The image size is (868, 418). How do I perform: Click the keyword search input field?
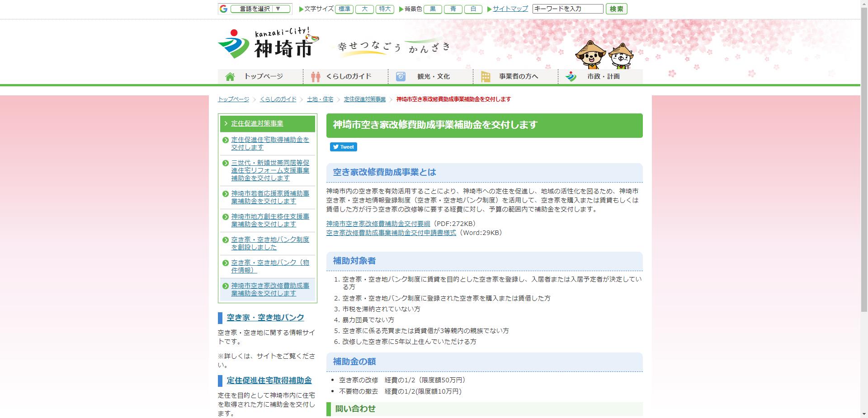567,8
